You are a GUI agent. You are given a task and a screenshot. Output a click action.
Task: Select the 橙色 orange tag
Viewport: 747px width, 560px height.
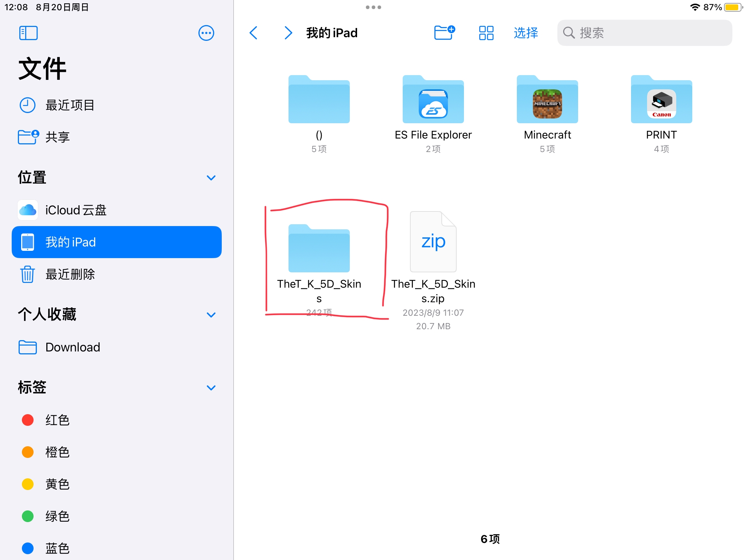click(x=117, y=452)
